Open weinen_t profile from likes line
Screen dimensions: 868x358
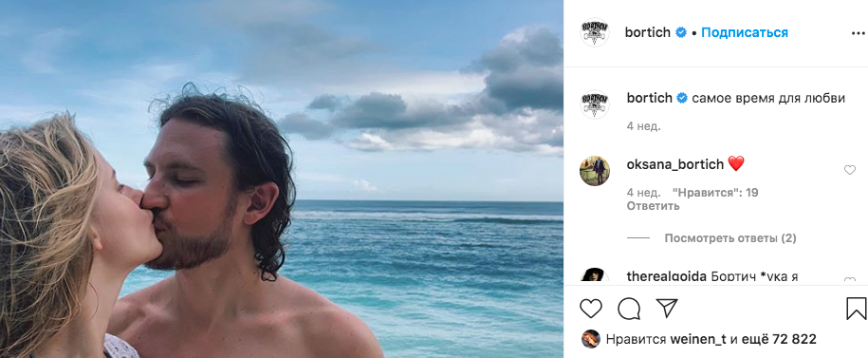point(698,339)
